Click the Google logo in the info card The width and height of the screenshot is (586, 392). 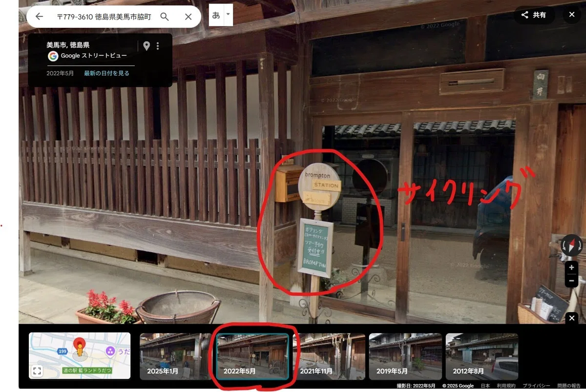(53, 56)
